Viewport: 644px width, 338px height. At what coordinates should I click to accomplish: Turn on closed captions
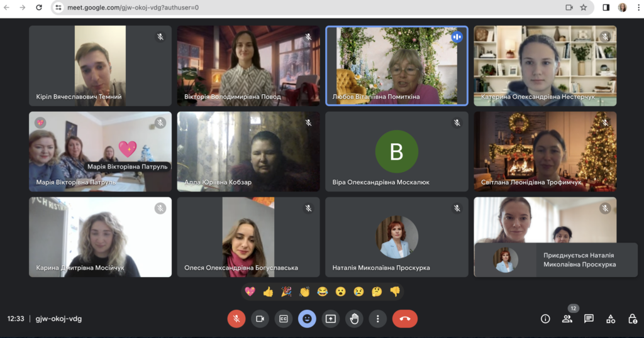coord(283,319)
